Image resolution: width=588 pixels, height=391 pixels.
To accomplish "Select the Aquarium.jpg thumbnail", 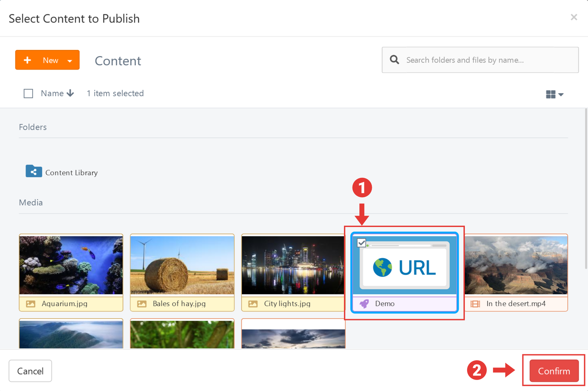I will pos(71,265).
